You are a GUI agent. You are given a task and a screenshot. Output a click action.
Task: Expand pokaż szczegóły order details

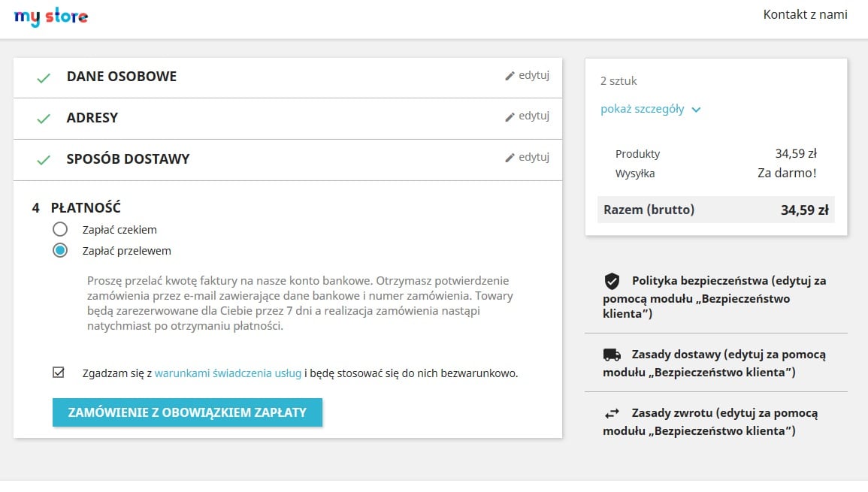tap(643, 109)
